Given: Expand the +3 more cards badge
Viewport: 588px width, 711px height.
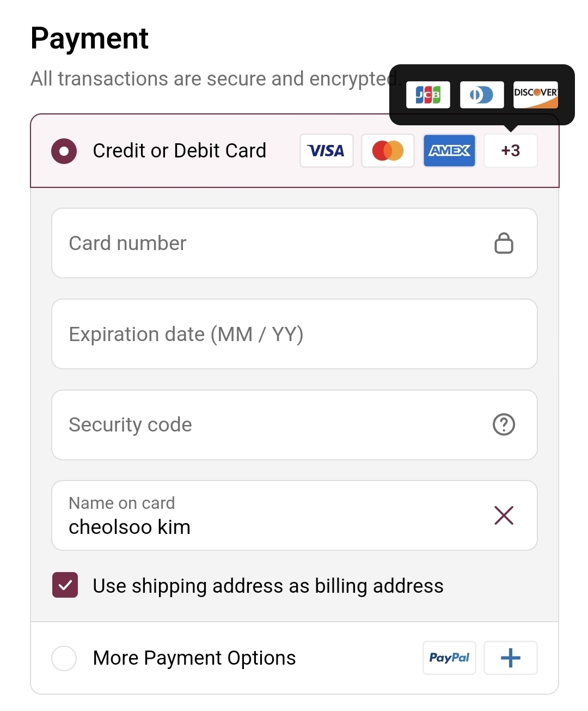Looking at the screenshot, I should (510, 151).
